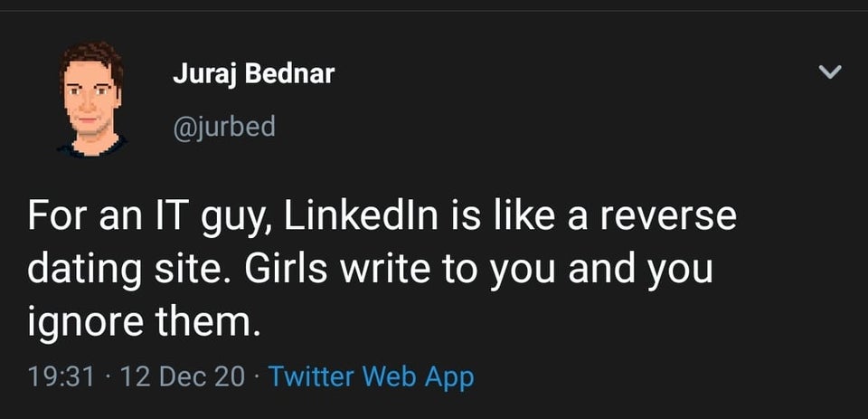Click the 19:31 timestamp
The image size is (868, 419).
point(61,376)
